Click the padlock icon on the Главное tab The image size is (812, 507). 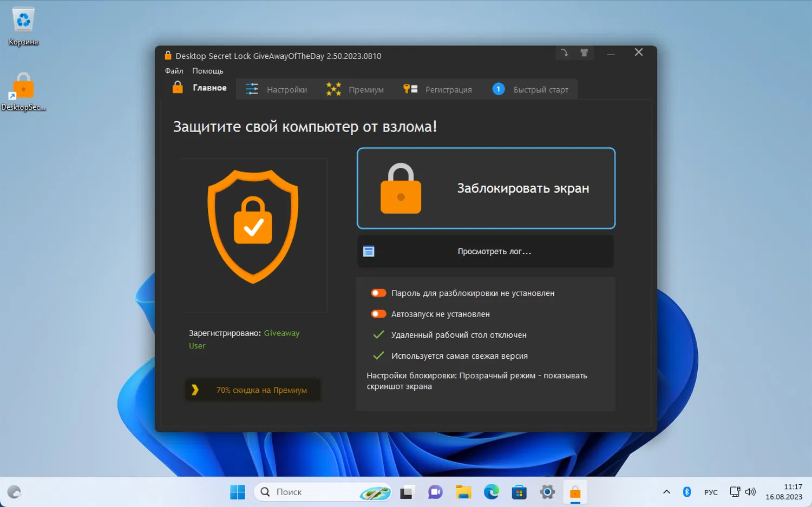tap(177, 87)
